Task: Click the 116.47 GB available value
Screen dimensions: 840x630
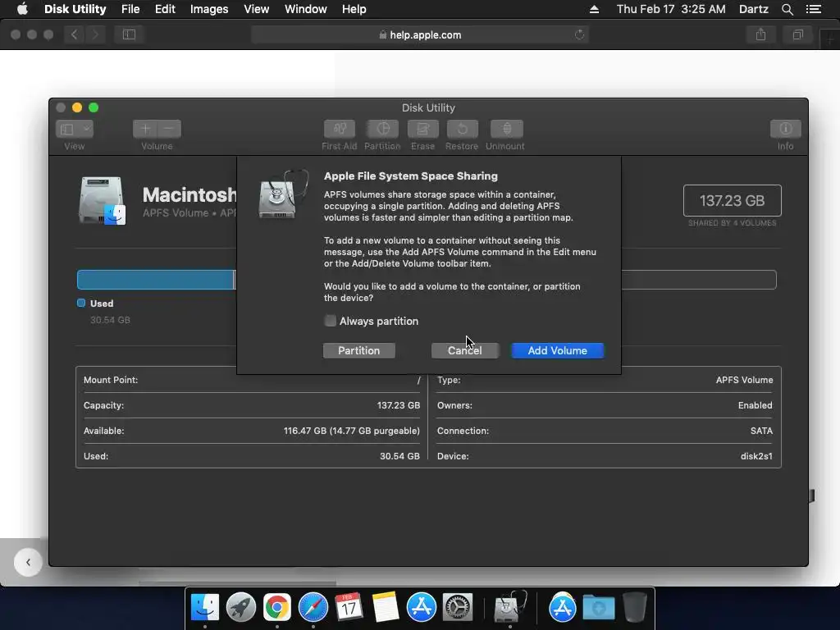Action: pos(351,431)
